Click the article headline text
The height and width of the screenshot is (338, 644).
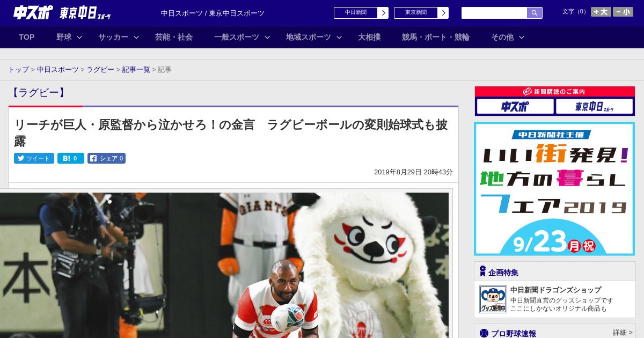coord(231,133)
